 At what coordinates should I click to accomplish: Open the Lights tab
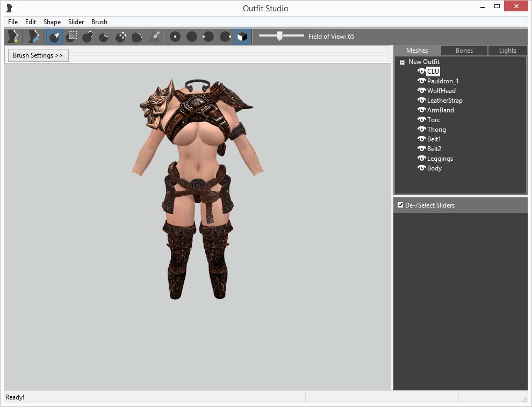point(507,51)
